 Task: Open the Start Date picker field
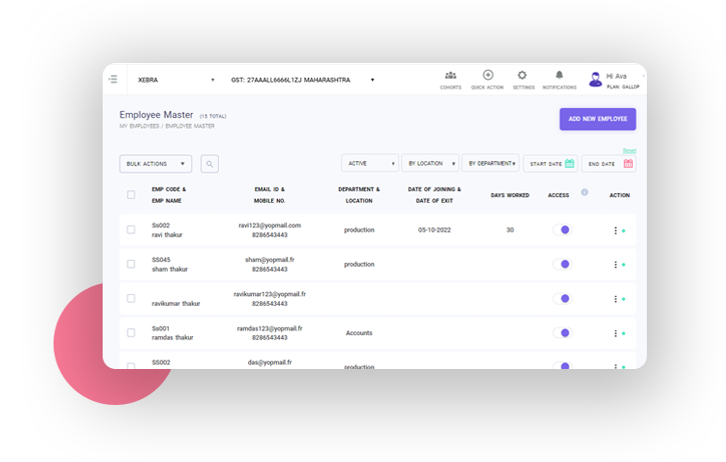(551, 163)
